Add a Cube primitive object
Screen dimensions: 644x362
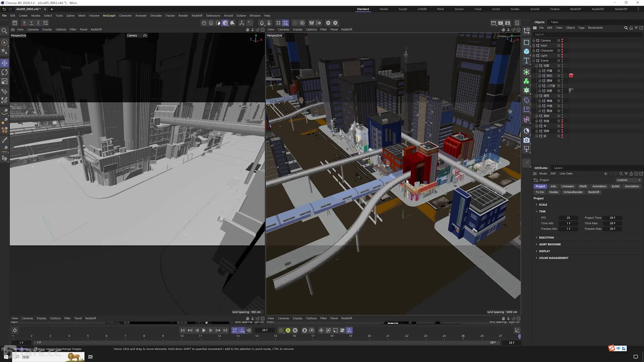[x=527, y=51]
